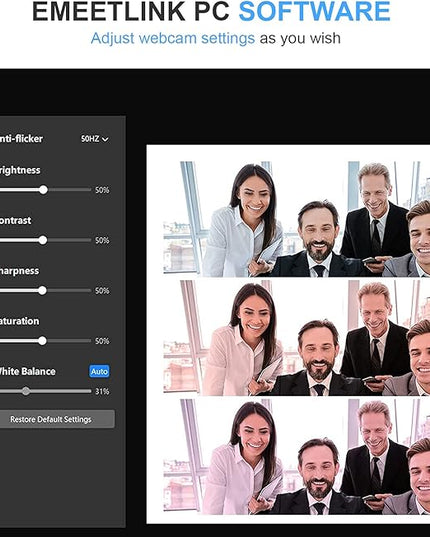Click the Brightness slider handle
The width and height of the screenshot is (430, 537).
[43, 190]
